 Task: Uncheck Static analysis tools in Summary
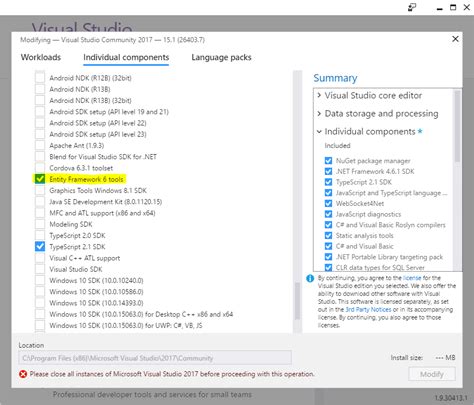[328, 235]
